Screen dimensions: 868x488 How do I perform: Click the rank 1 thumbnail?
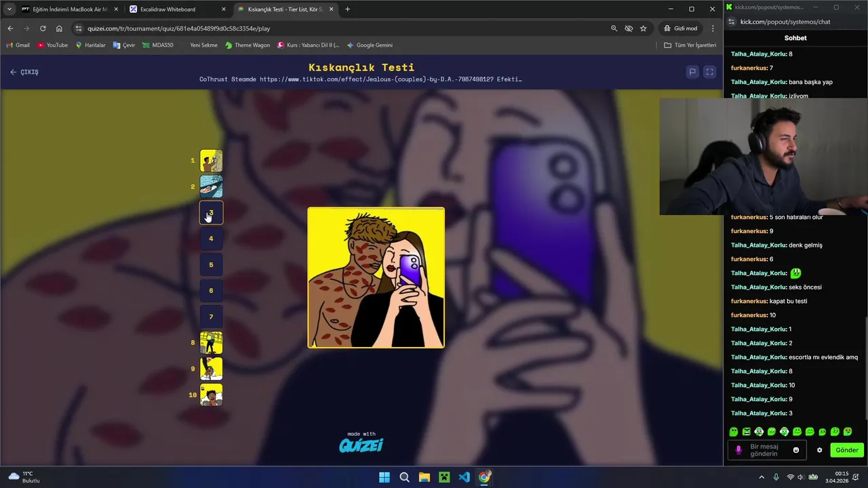[211, 161]
